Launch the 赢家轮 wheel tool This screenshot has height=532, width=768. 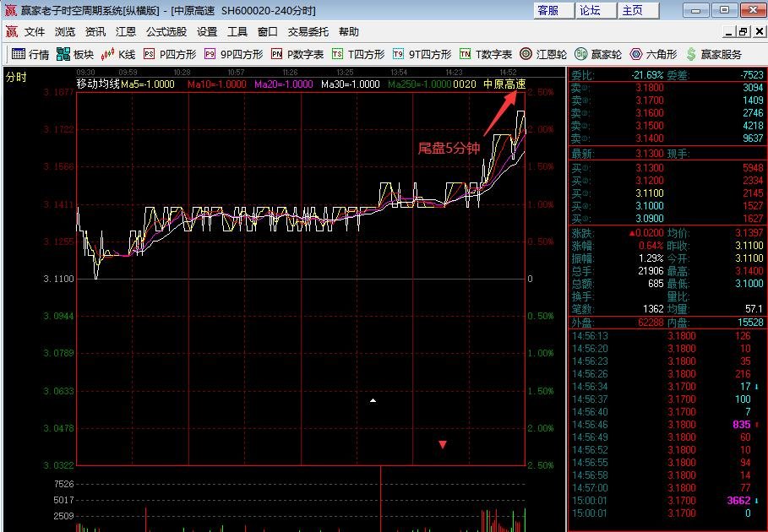pyautogui.click(x=598, y=54)
